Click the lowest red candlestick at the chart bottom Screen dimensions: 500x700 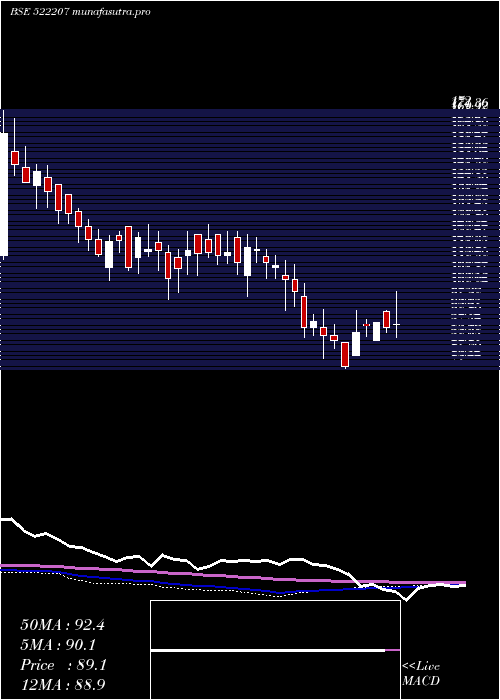point(345,355)
